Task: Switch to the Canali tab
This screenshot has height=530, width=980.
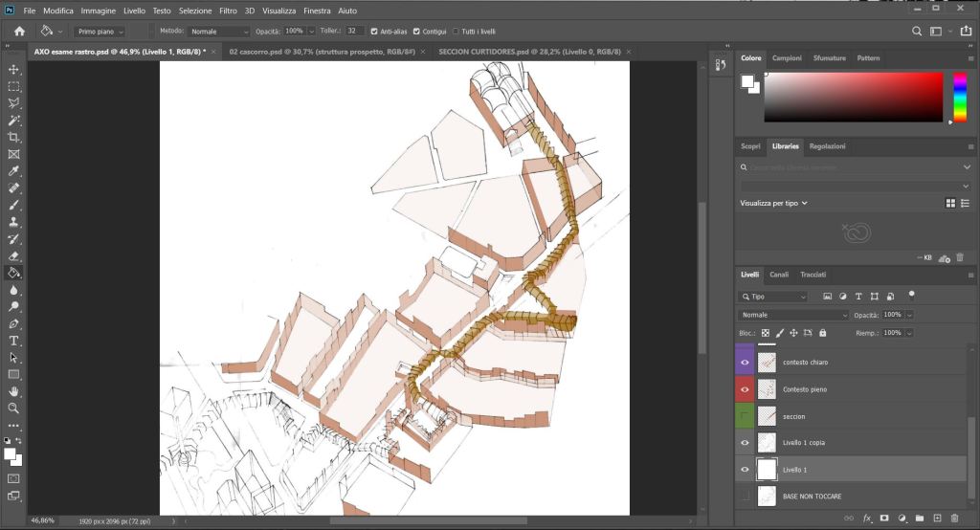Action: point(779,275)
